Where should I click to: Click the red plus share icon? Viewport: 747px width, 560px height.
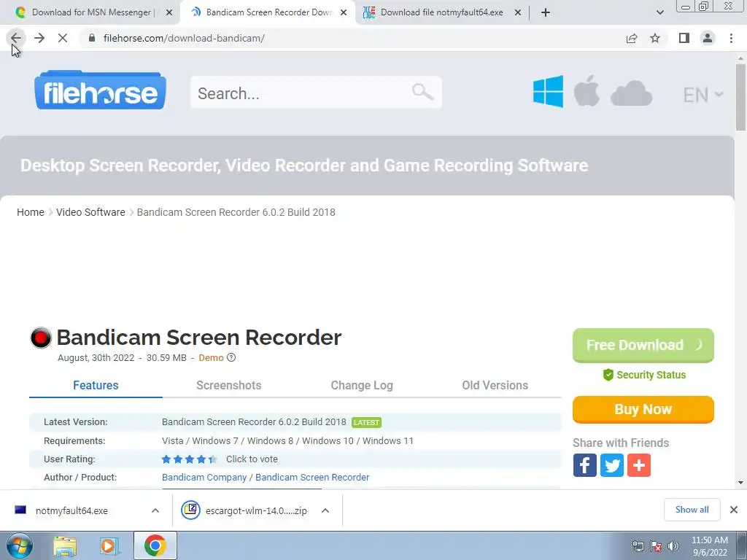(639, 465)
